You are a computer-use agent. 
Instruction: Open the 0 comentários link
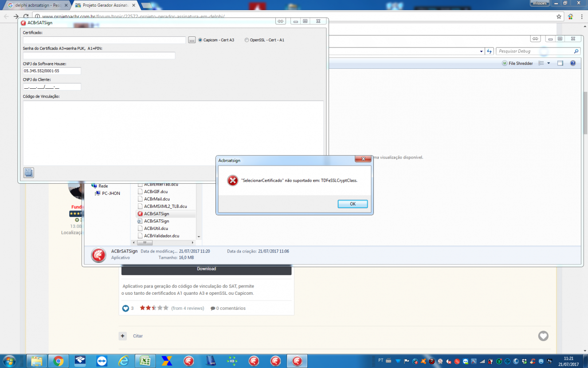click(x=228, y=308)
